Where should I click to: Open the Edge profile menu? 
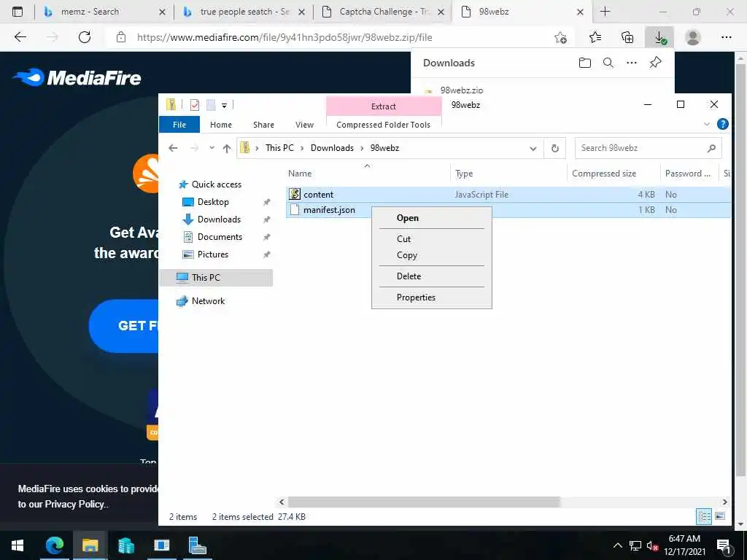tap(692, 37)
